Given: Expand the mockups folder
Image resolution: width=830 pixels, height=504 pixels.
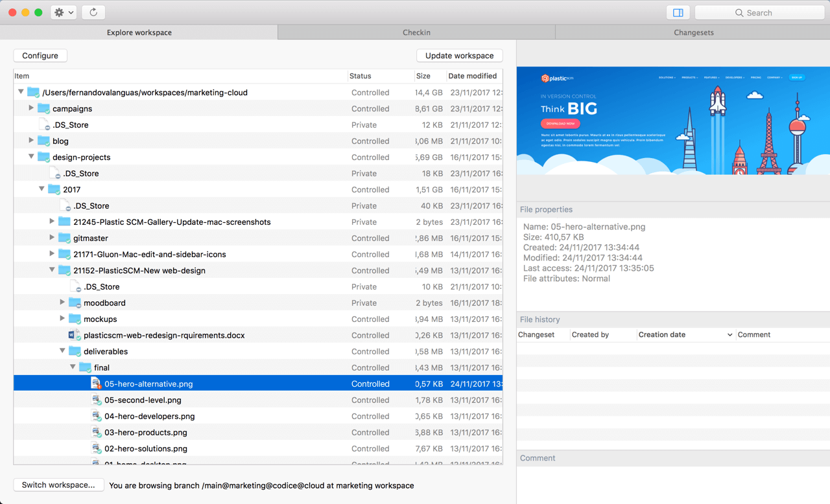Looking at the screenshot, I should tap(62, 319).
